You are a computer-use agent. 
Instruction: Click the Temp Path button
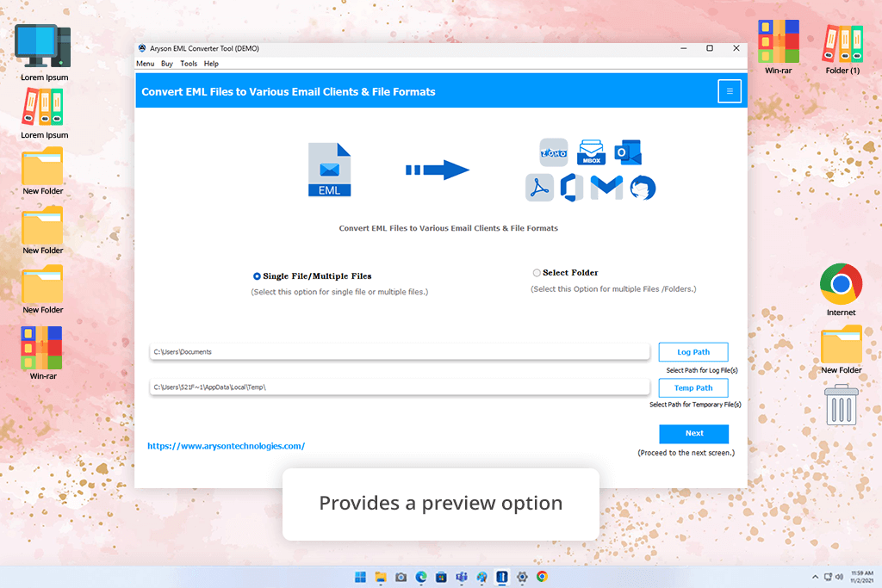pyautogui.click(x=693, y=388)
